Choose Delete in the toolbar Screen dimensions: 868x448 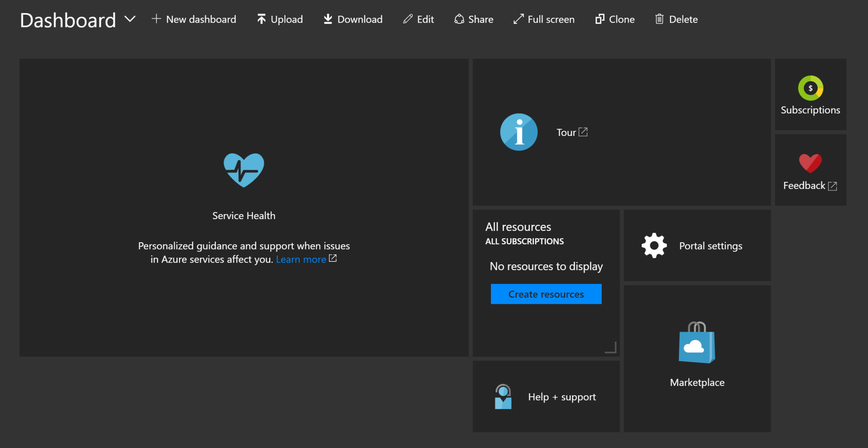pyautogui.click(x=683, y=20)
